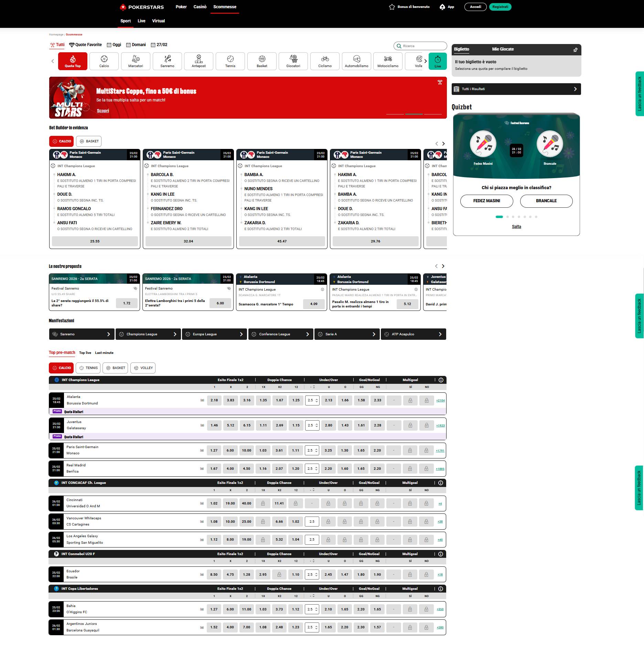644x650 pixels.
Task: Select the Motociclismo icon
Action: (388, 61)
